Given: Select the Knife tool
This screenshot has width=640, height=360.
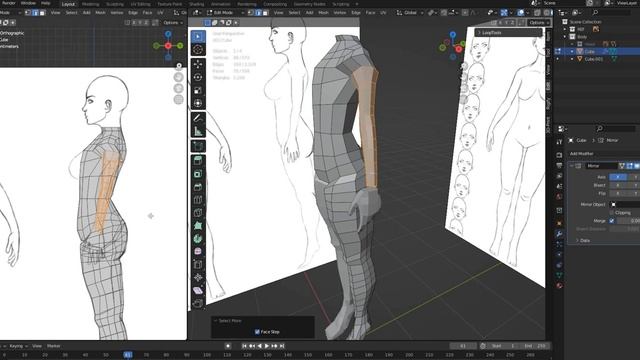Looking at the screenshot, I should coord(198,213).
